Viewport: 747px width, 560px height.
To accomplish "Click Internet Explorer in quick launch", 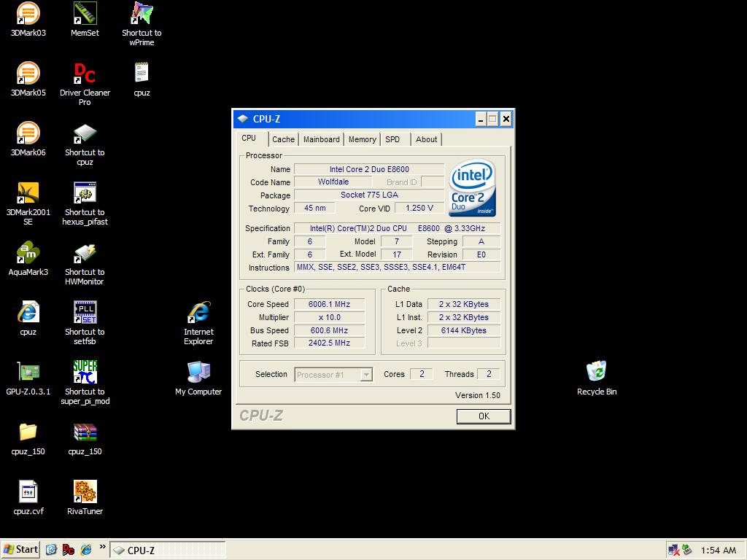I will (x=86, y=550).
